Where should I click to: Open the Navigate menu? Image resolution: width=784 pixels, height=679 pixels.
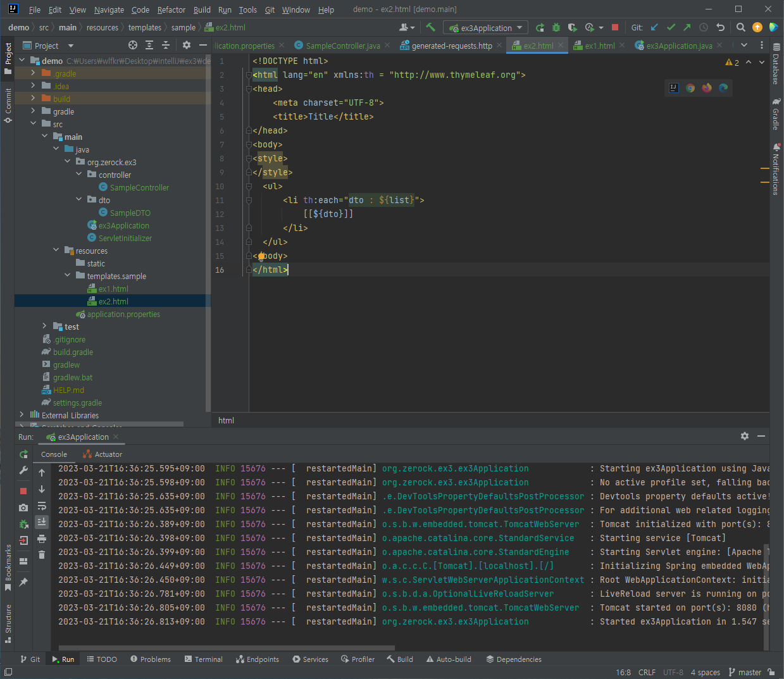[x=109, y=9]
